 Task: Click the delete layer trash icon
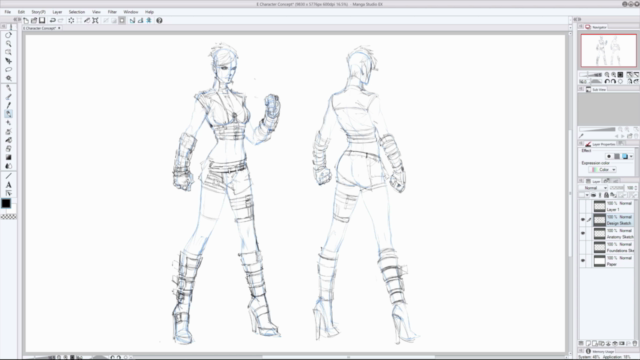coord(635,344)
